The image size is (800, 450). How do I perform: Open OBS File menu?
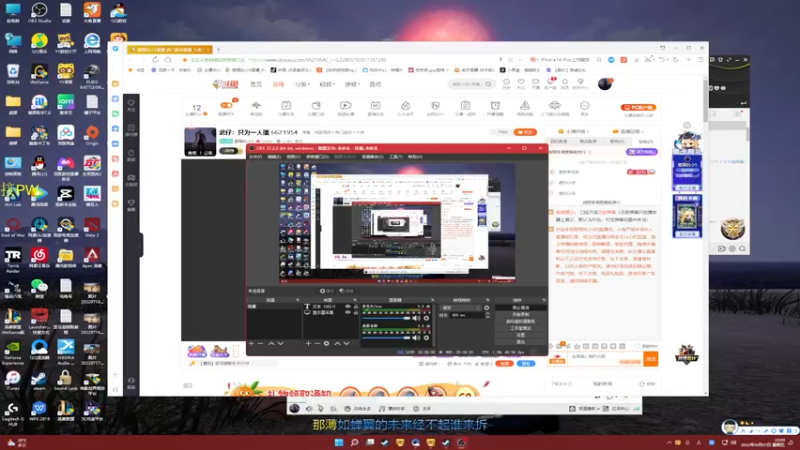[255, 157]
